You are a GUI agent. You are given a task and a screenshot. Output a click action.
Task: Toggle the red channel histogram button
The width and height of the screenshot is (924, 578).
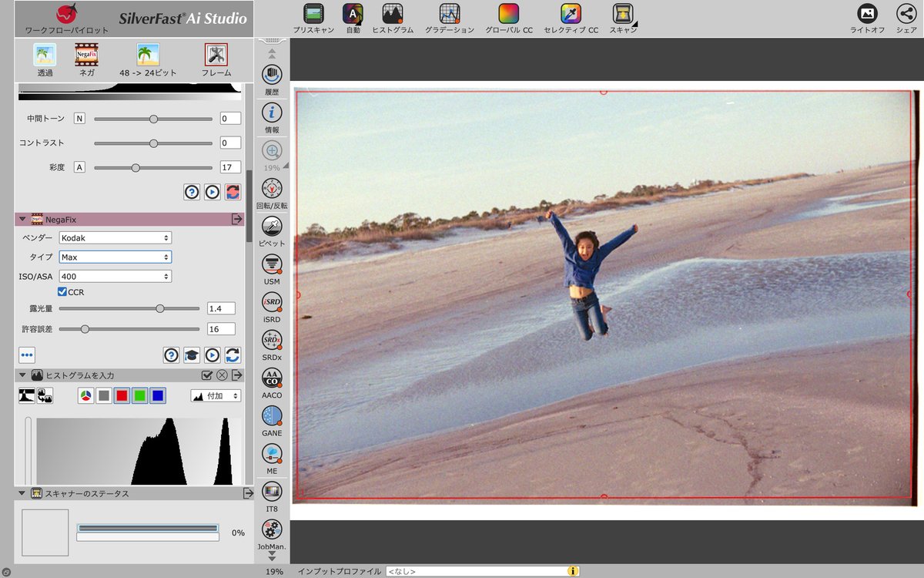(121, 395)
